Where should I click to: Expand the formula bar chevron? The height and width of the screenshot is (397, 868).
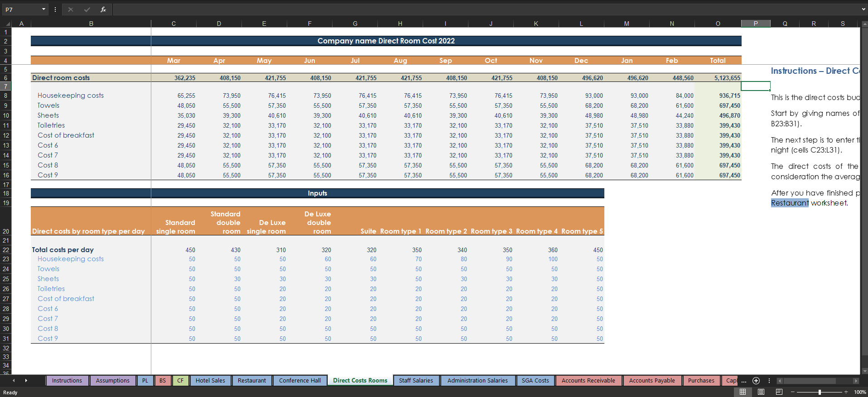(x=863, y=10)
